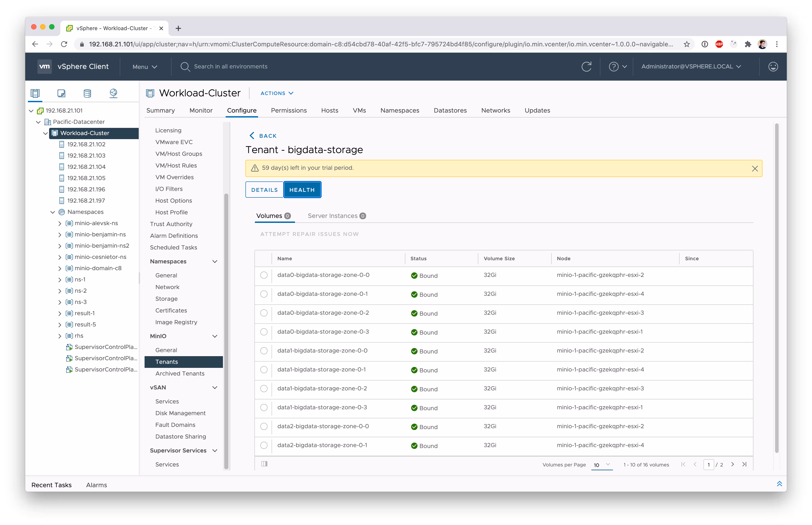The width and height of the screenshot is (812, 525).
Task: Click the Search in all environments field
Action: tap(230, 67)
